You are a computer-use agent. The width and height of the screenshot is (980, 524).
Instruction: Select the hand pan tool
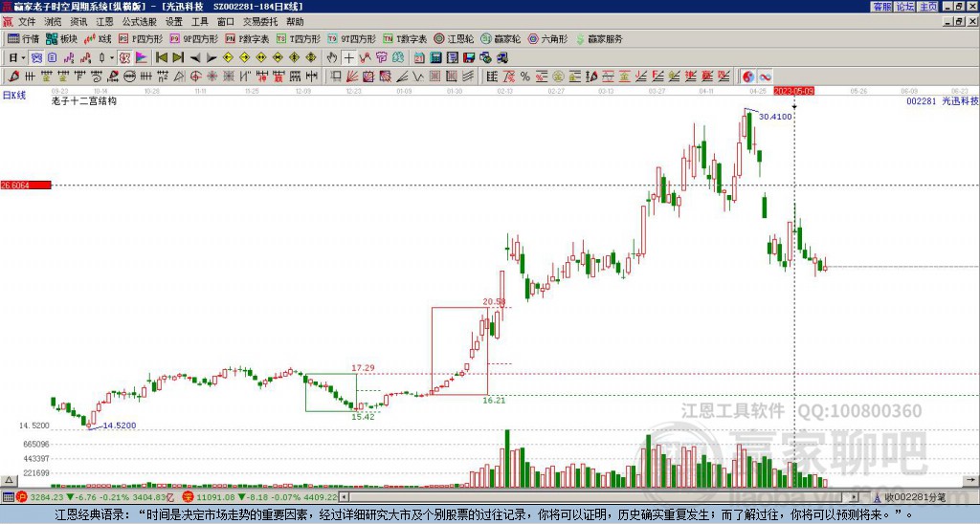[332, 58]
